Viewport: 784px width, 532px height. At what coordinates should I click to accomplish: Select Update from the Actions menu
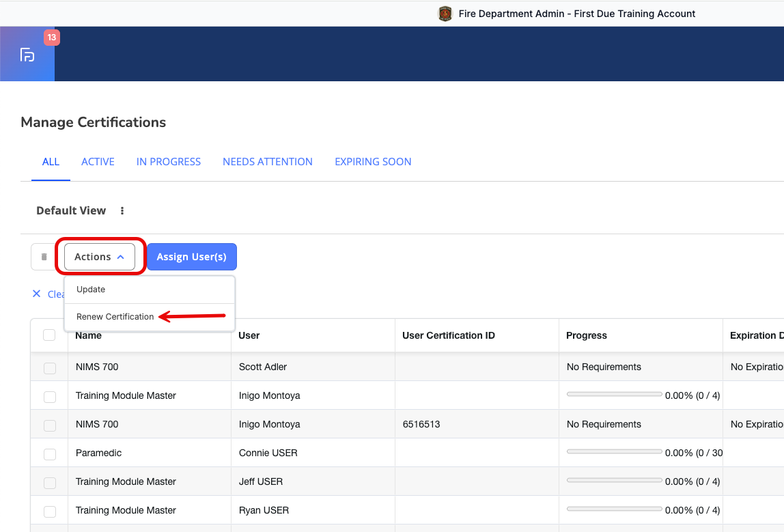click(x=91, y=290)
